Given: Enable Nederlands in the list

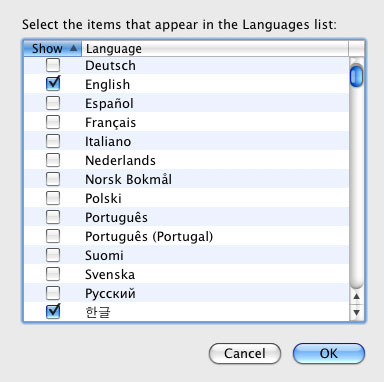Looking at the screenshot, I should 53,160.
